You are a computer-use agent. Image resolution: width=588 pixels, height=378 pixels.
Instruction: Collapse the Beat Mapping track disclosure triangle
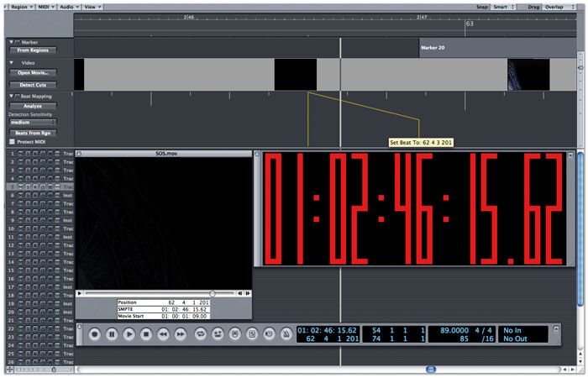(11, 97)
